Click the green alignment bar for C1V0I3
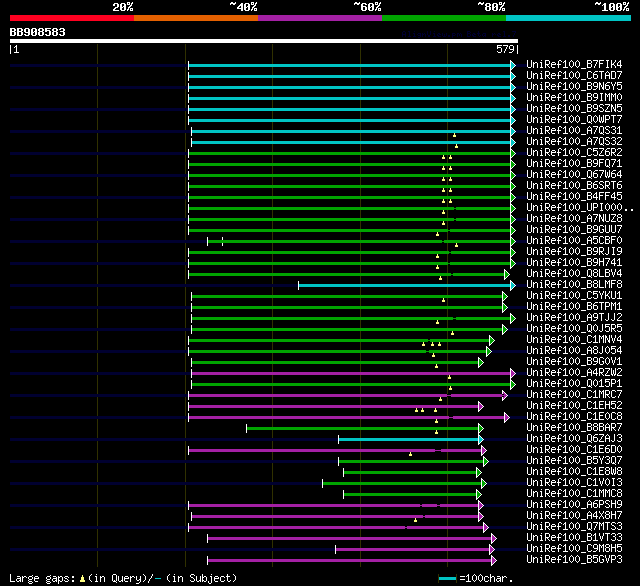Viewport: 640px width, 586px height. (402, 484)
